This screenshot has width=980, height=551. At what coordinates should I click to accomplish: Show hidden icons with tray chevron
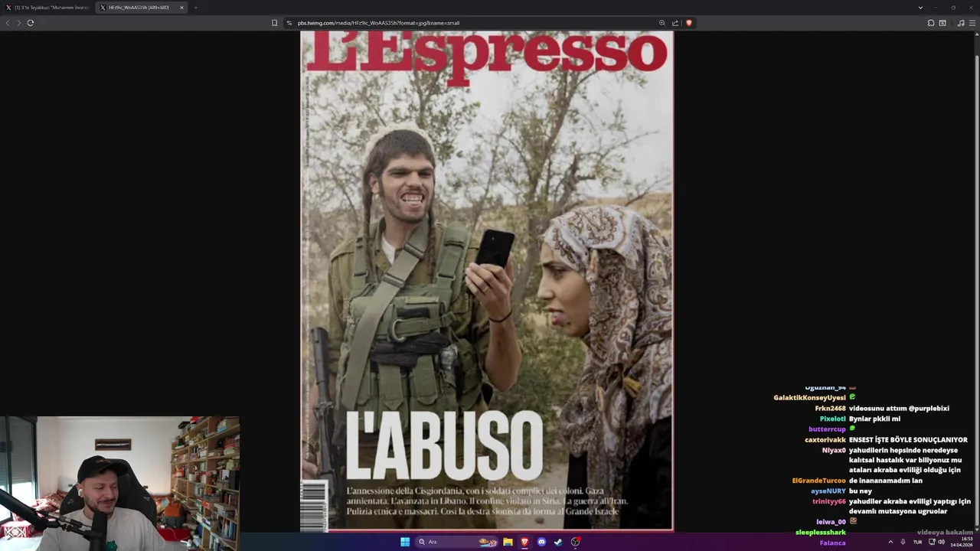(x=890, y=542)
